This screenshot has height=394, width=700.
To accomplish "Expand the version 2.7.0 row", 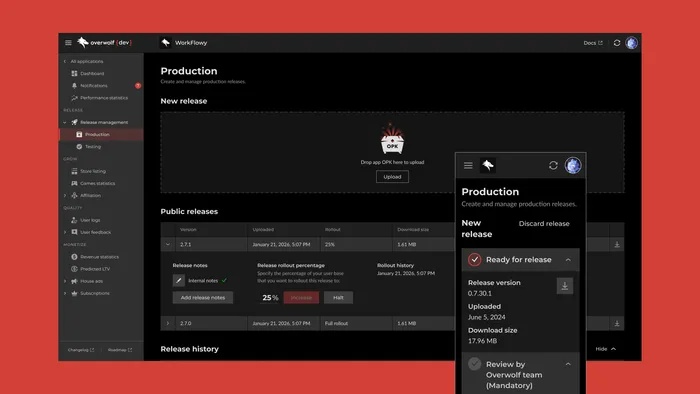I will click(x=168, y=323).
